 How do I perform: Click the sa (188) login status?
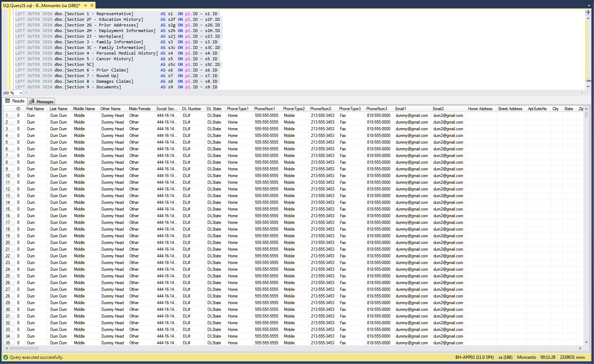[505, 357]
